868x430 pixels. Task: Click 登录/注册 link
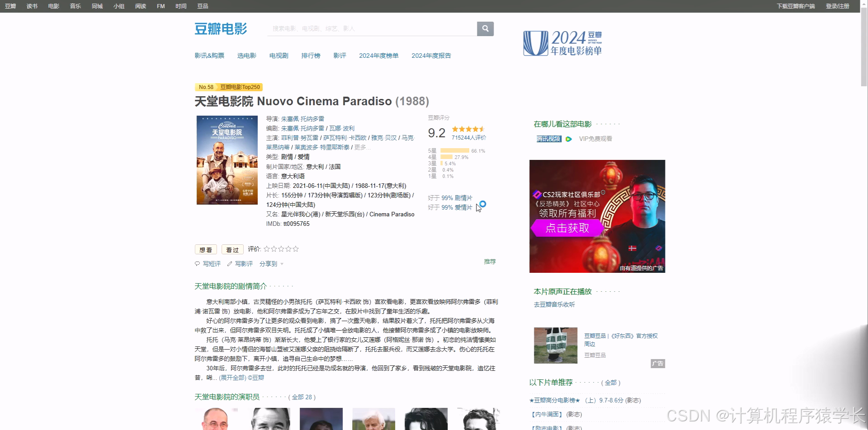(838, 6)
